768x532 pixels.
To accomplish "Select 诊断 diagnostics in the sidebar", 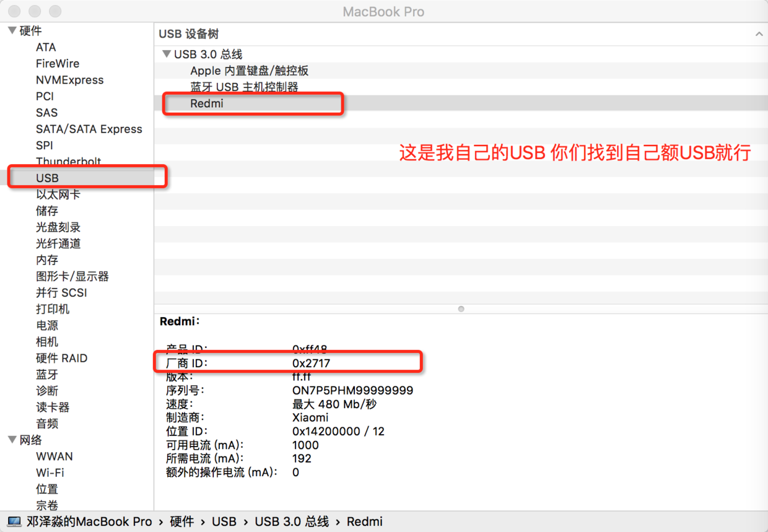I will [47, 391].
